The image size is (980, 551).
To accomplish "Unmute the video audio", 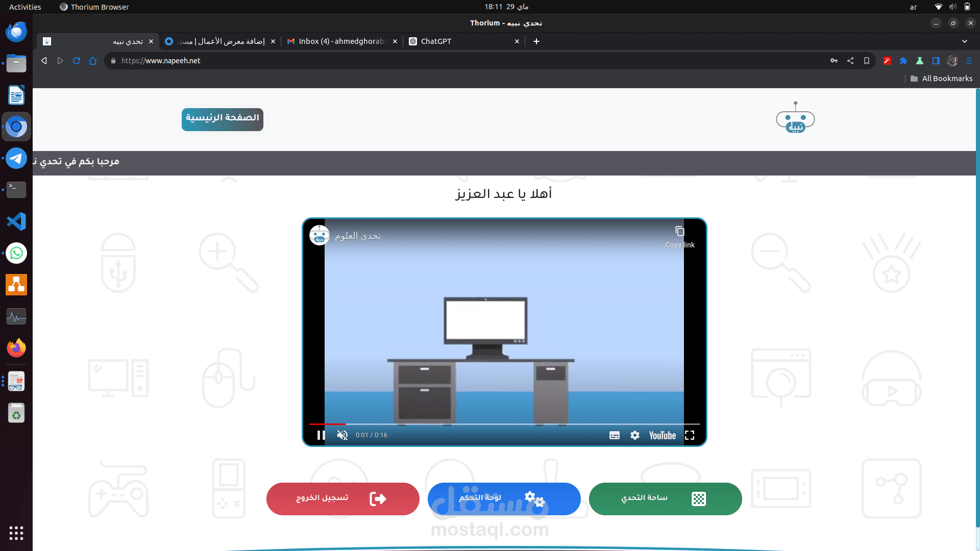I will (342, 435).
